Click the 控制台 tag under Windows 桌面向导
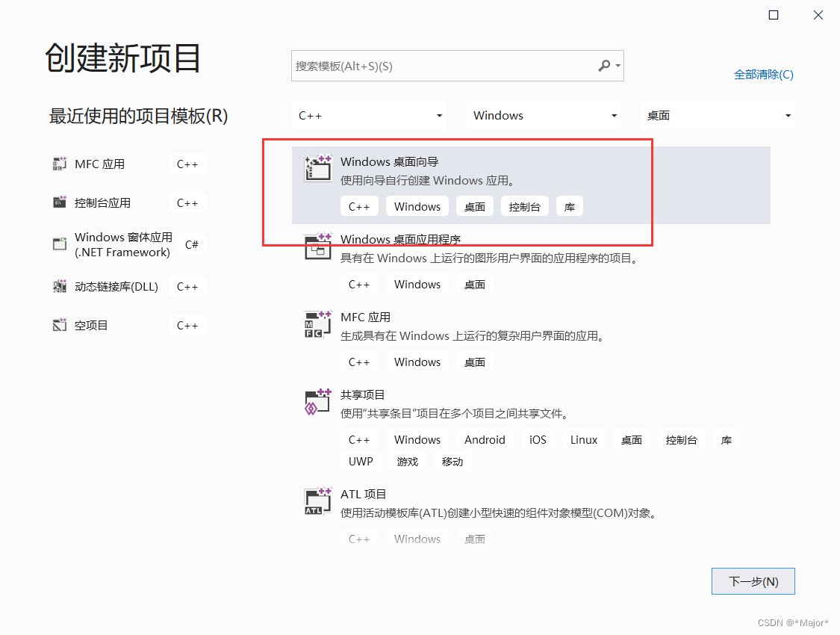 click(524, 206)
